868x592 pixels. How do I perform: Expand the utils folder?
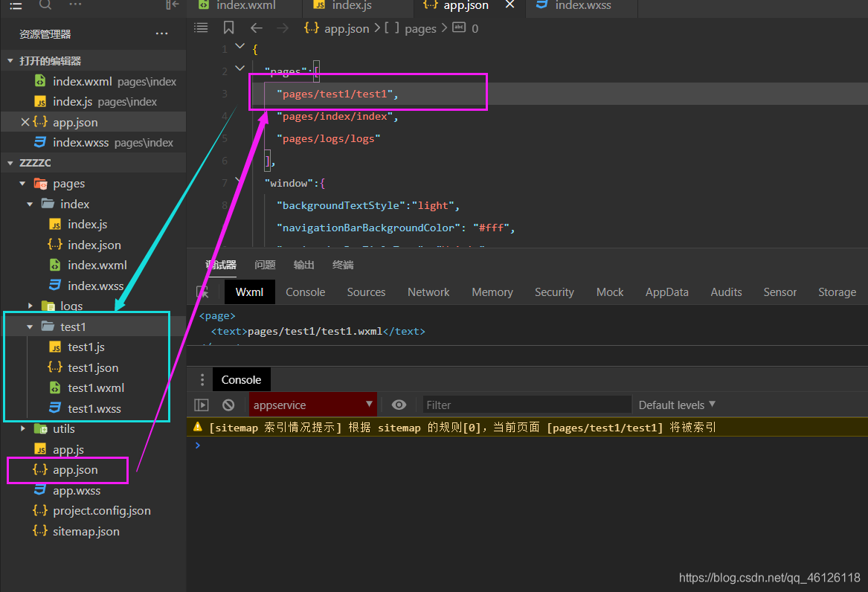[23, 428]
